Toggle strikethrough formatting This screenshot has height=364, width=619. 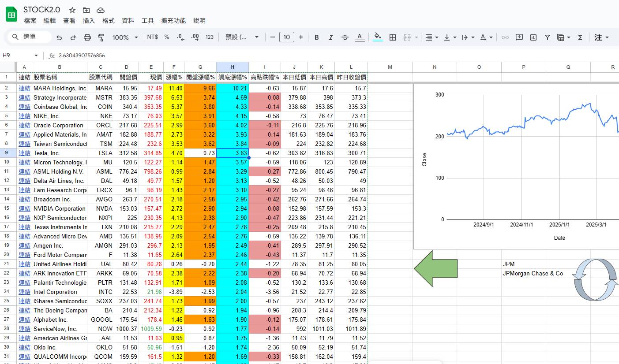(345, 37)
